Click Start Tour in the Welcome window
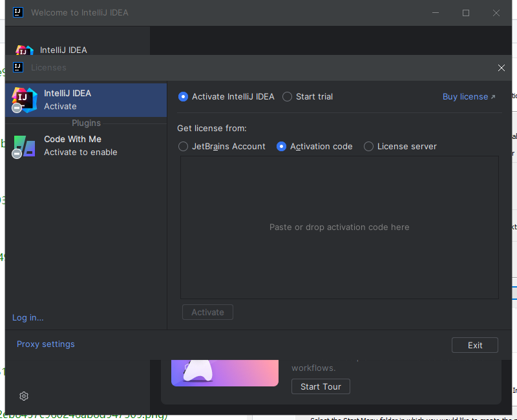Screen dimensions: 517x420 (321, 386)
